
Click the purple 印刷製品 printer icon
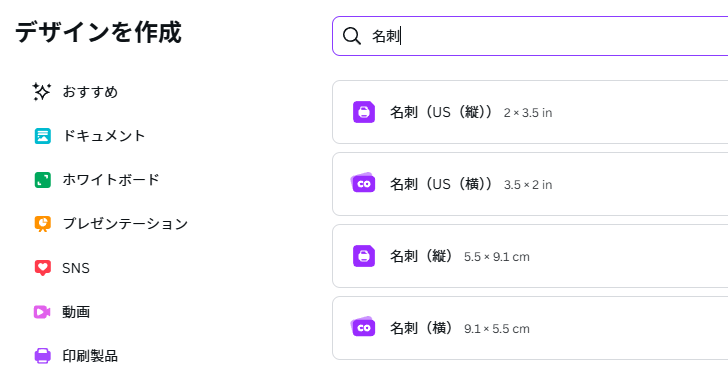[x=43, y=356]
